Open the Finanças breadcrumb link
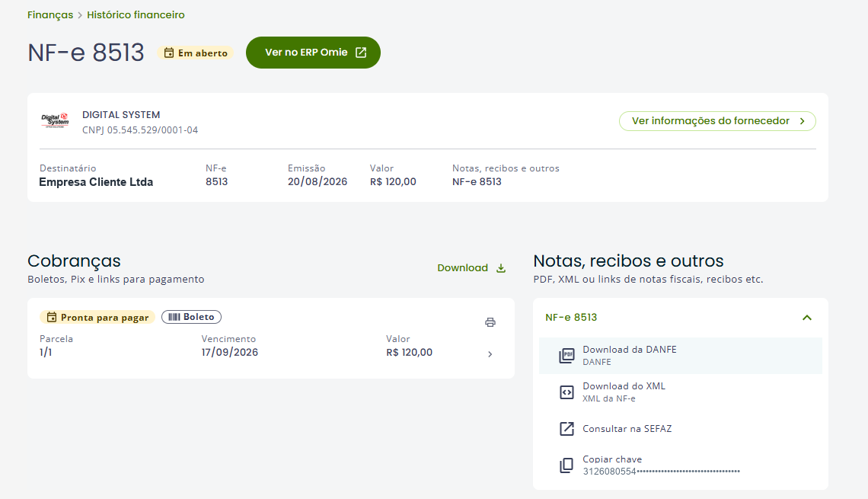 [50, 15]
